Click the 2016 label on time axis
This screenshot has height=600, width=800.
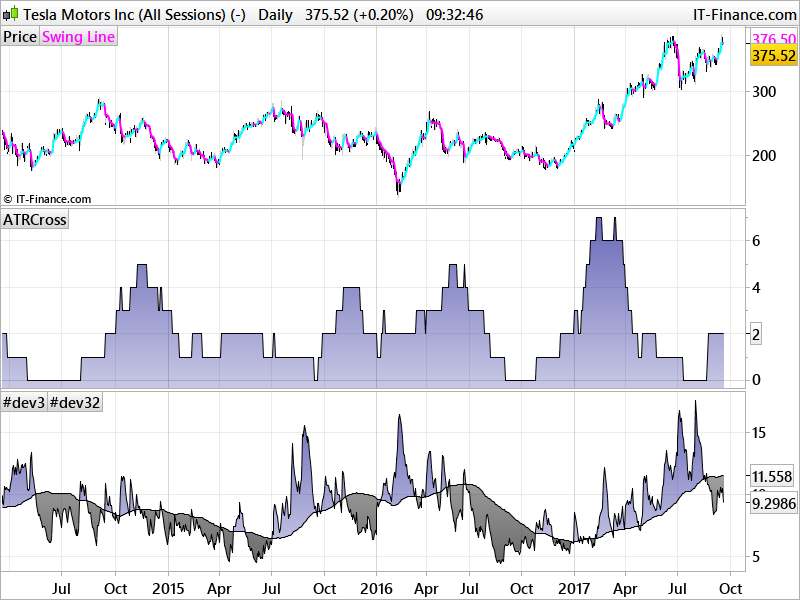376,589
